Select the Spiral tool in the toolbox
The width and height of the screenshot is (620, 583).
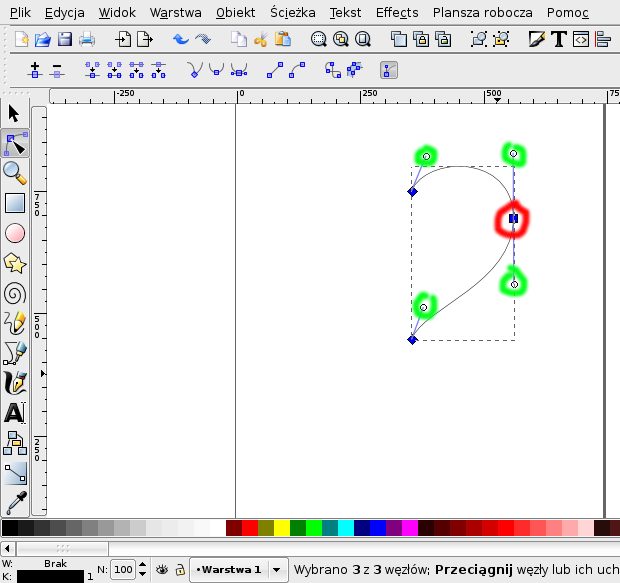coord(15,293)
